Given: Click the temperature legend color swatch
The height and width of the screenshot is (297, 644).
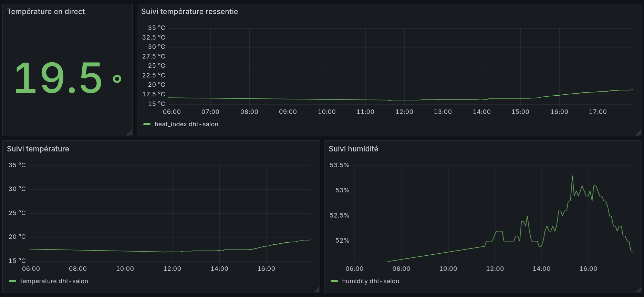Looking at the screenshot, I should click(13, 281).
